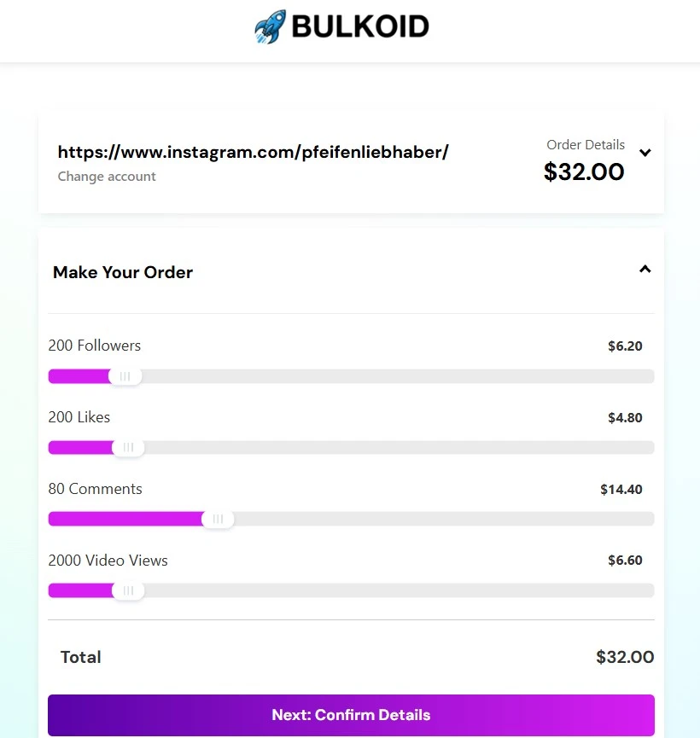This screenshot has width=700, height=738.
Task: Click the Comments slider purple bar
Action: [x=124, y=518]
